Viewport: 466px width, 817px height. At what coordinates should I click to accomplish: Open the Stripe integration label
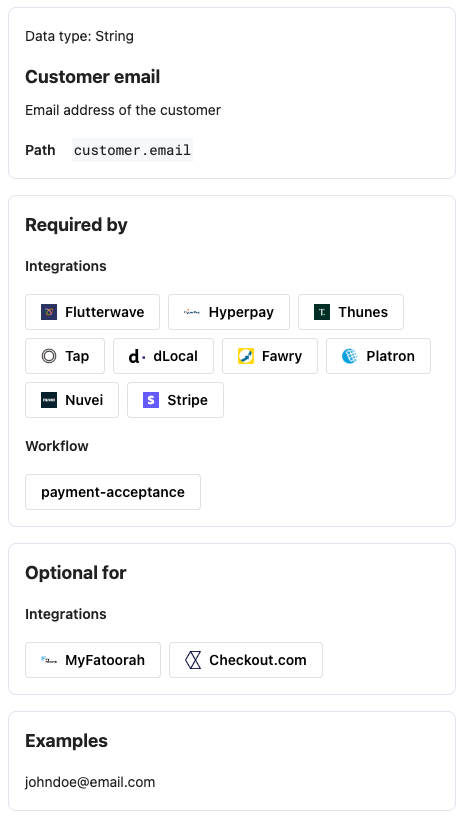[187, 400]
